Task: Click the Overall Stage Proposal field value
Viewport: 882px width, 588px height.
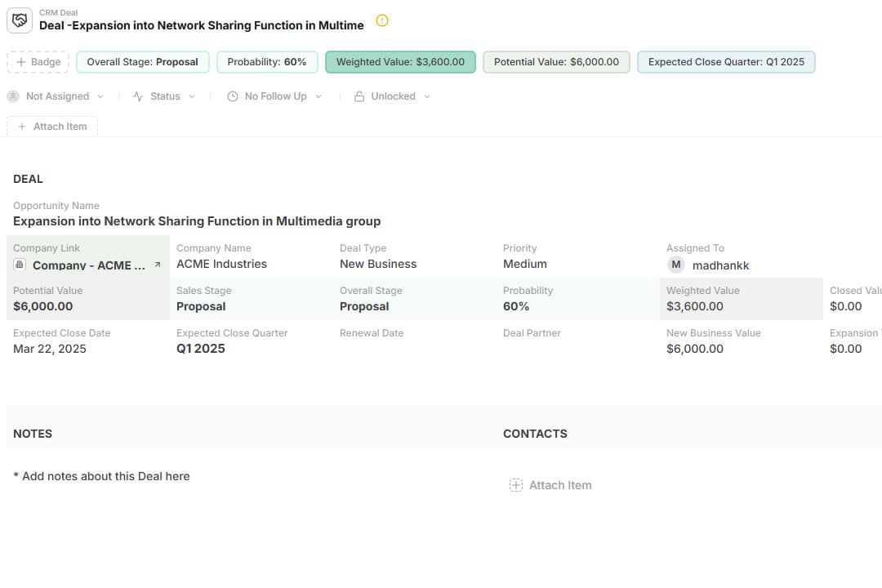Action: point(364,306)
